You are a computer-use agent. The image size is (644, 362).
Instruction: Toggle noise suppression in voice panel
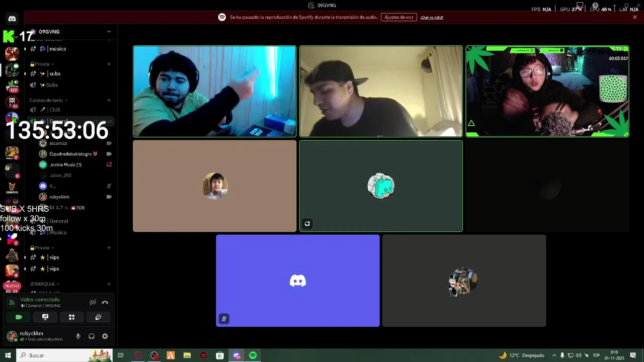pyautogui.click(x=93, y=302)
